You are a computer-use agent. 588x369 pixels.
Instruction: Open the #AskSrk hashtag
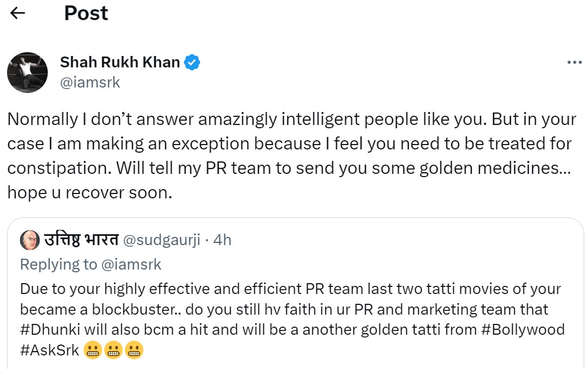[49, 351]
